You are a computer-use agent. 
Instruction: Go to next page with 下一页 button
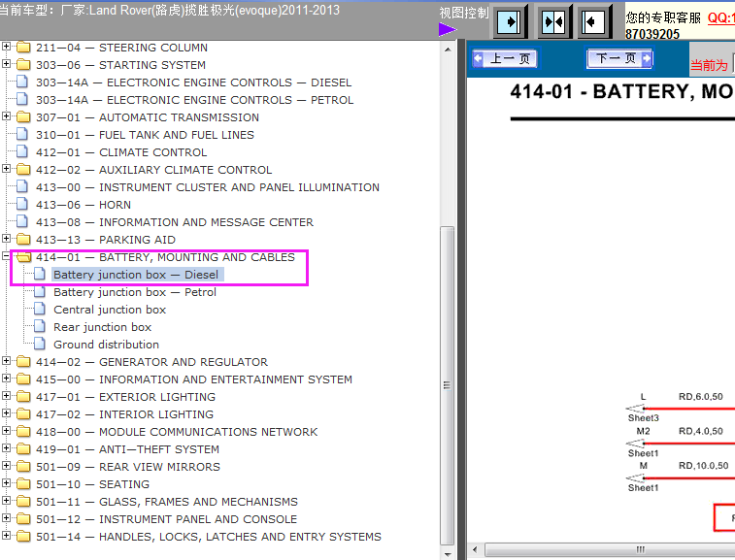click(x=619, y=58)
